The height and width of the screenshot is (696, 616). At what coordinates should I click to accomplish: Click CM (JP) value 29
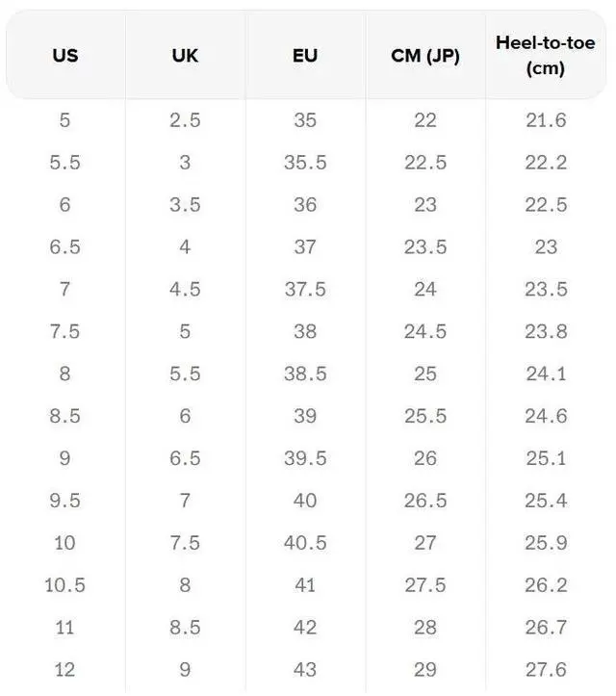pyautogui.click(x=425, y=670)
